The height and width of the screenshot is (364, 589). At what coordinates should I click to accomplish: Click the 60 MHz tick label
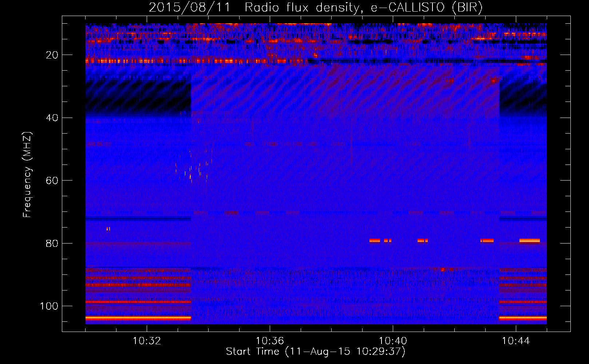coord(52,181)
